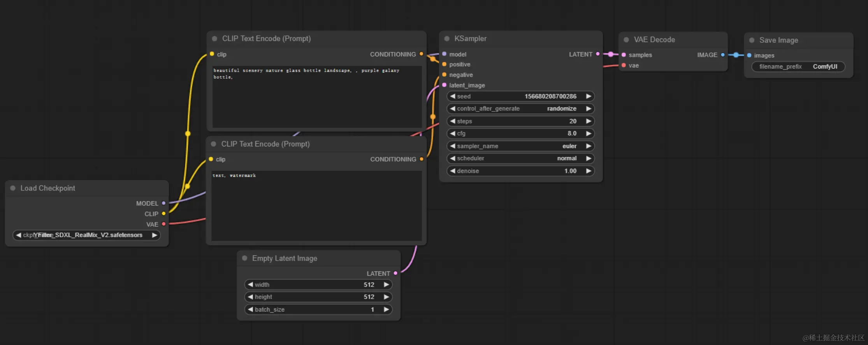The image size is (868, 345).
Task: Open sampler_name euler selector
Action: 520,146
